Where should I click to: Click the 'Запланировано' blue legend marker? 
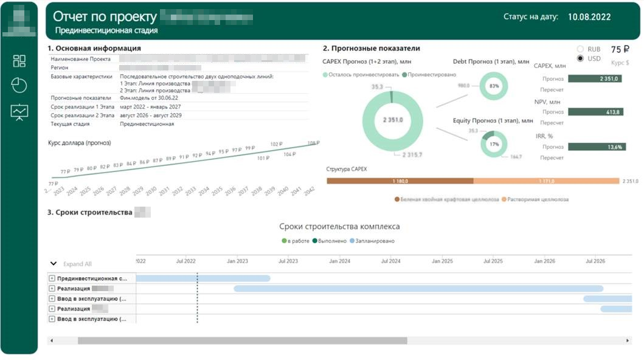[x=352, y=241]
